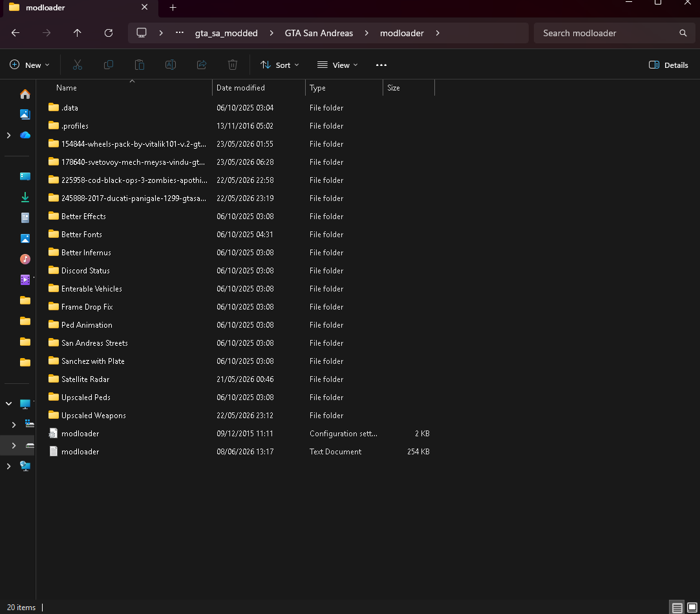Viewport: 700px width, 614px height.
Task: Go back to previous folder
Action: pos(15,33)
